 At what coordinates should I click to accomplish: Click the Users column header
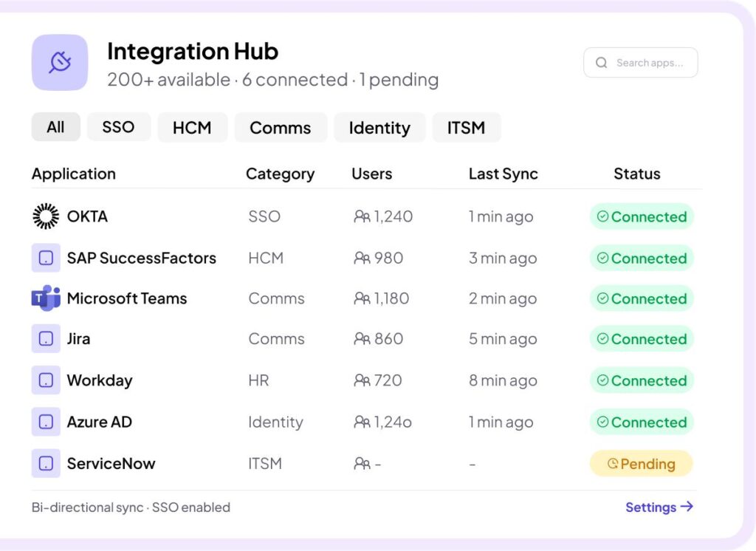(x=372, y=174)
